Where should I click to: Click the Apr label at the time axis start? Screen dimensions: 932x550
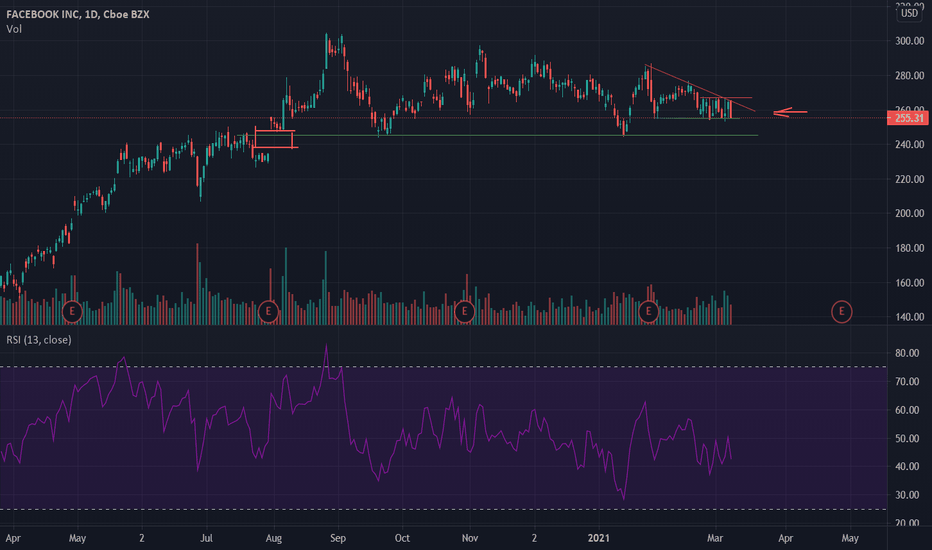click(x=13, y=538)
